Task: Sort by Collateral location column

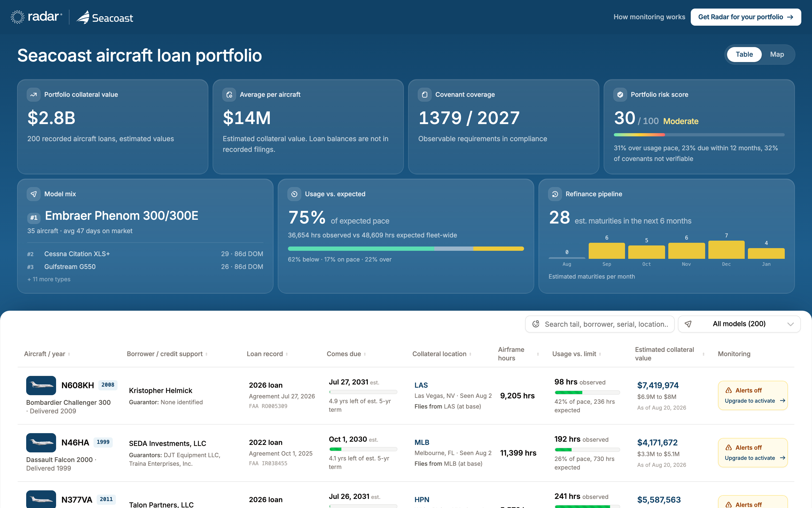Action: pyautogui.click(x=442, y=354)
